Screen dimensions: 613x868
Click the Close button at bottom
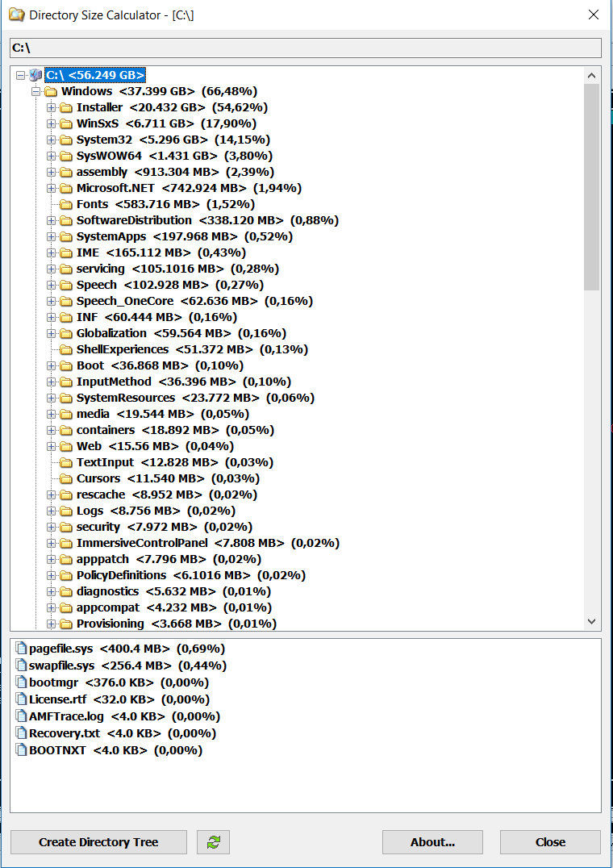[x=550, y=842]
